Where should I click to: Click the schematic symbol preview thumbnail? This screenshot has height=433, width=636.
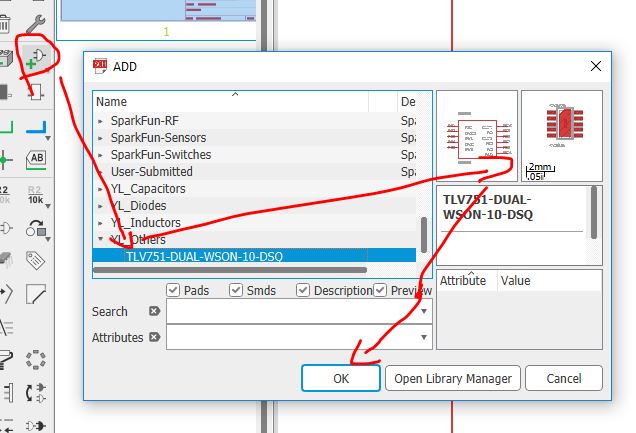pyautogui.click(x=476, y=135)
